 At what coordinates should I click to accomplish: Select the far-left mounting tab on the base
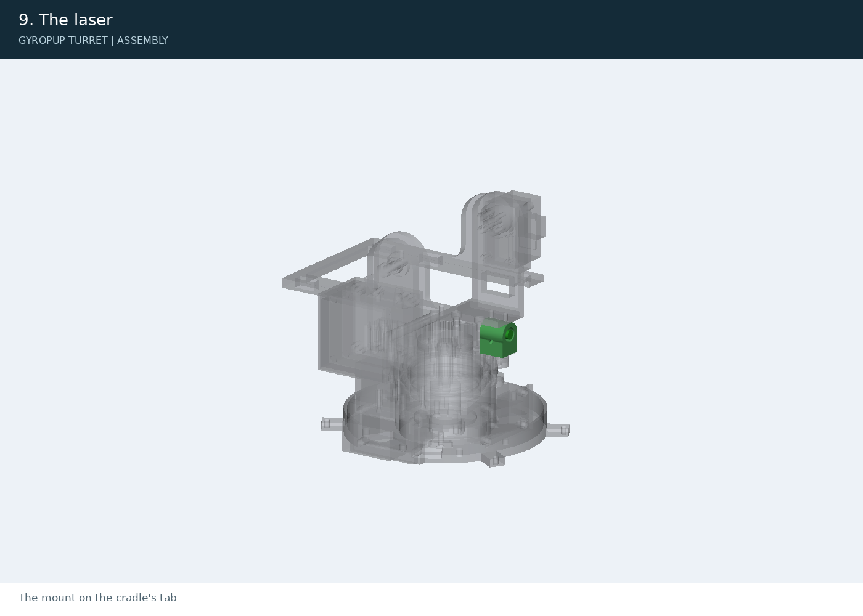coord(332,424)
